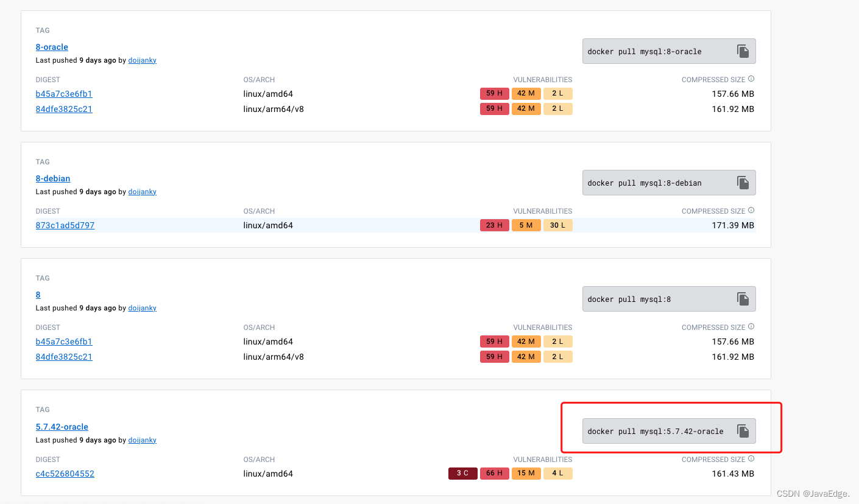This screenshot has height=504, width=859.
Task: Open the tag named 8
Action: [38, 295]
